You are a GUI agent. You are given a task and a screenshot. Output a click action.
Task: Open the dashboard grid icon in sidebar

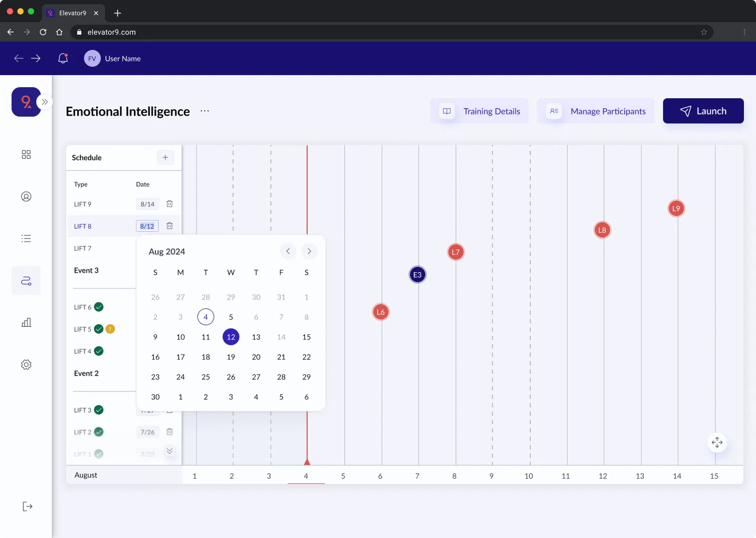click(26, 154)
